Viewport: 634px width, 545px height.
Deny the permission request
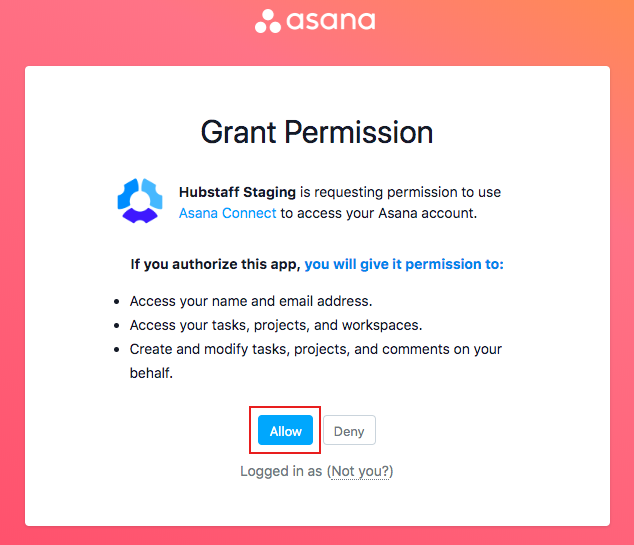click(x=349, y=430)
